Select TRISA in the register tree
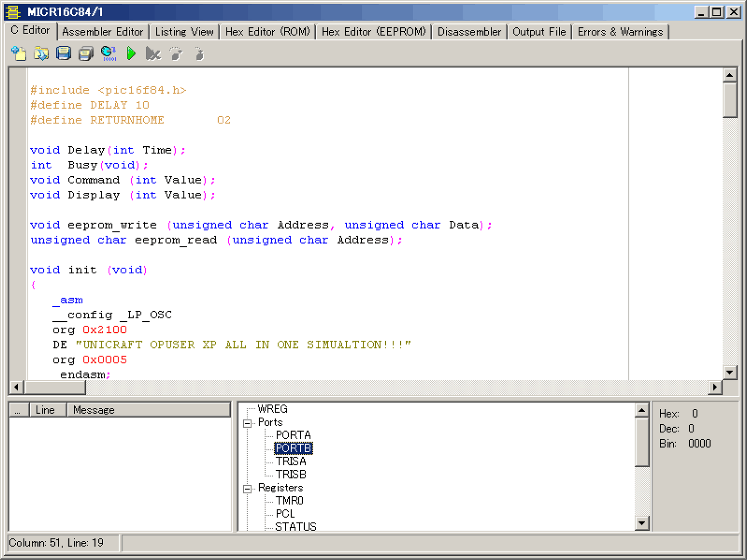The width and height of the screenshot is (747, 560). coord(291,461)
